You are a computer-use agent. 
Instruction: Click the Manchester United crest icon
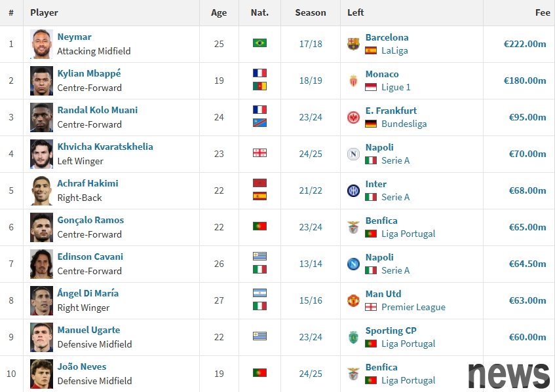[x=353, y=300]
